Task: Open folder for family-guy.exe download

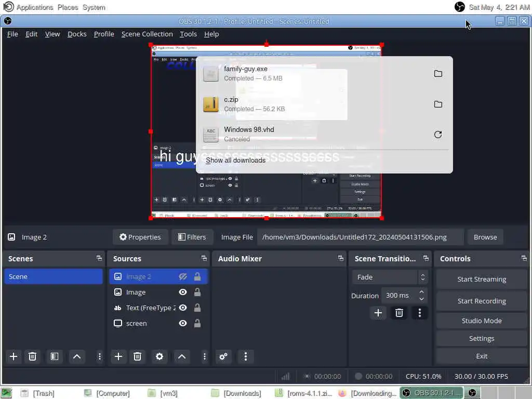Action: pyautogui.click(x=438, y=74)
